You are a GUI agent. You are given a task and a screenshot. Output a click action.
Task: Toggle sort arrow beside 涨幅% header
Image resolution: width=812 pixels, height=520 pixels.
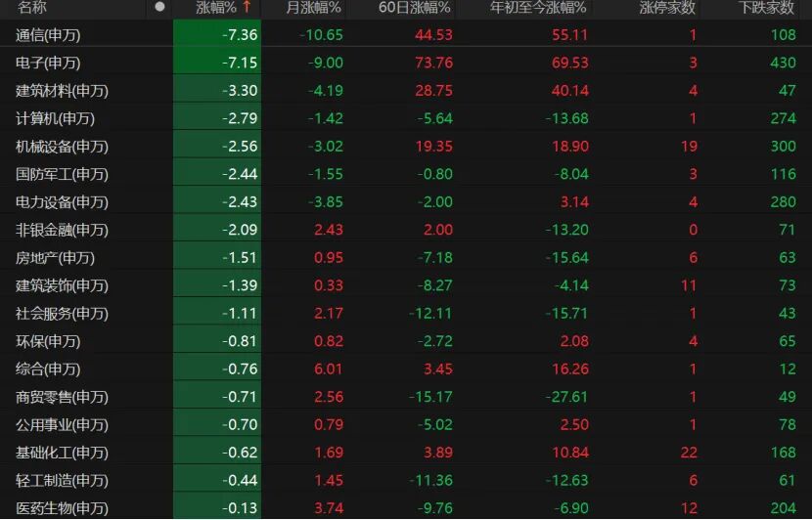click(247, 7)
